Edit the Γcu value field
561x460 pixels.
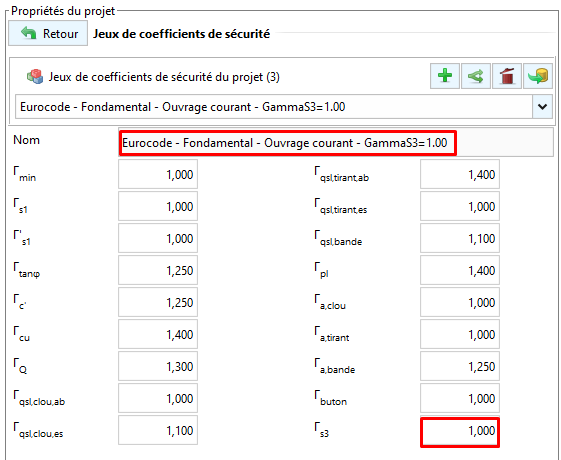click(158, 334)
